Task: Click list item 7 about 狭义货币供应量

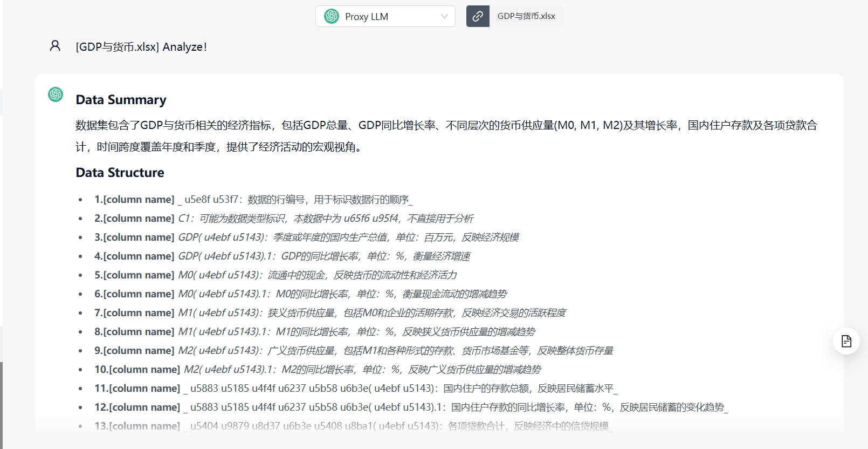Action: [x=330, y=313]
